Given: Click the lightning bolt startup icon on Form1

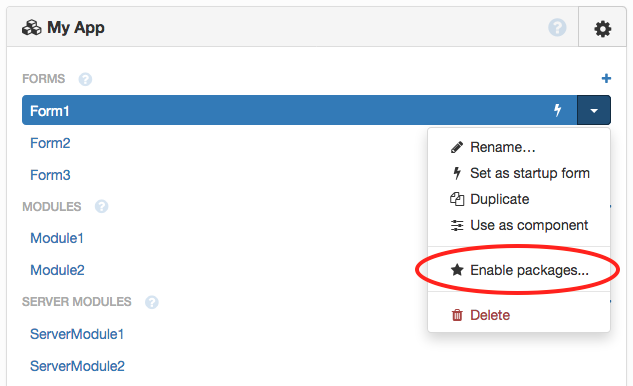Looking at the screenshot, I should pyautogui.click(x=558, y=110).
